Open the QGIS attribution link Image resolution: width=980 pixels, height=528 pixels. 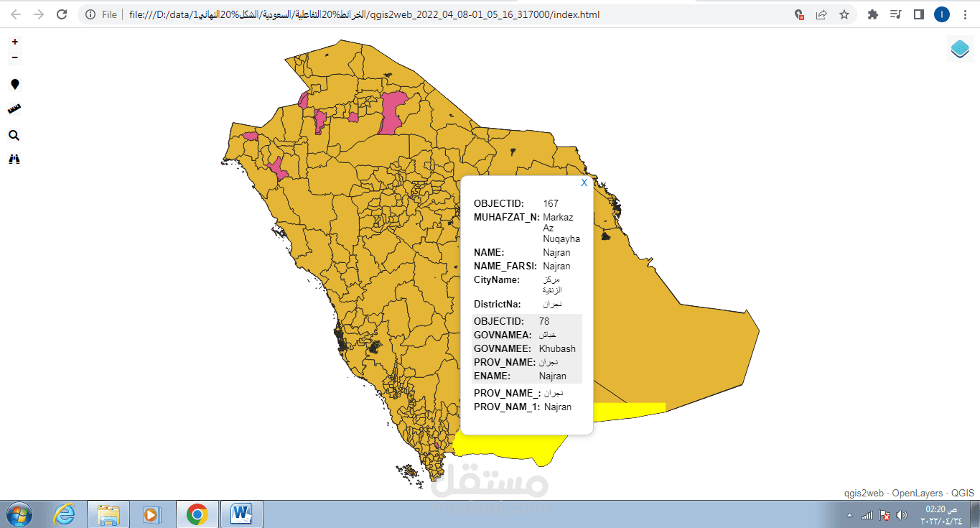click(963, 494)
